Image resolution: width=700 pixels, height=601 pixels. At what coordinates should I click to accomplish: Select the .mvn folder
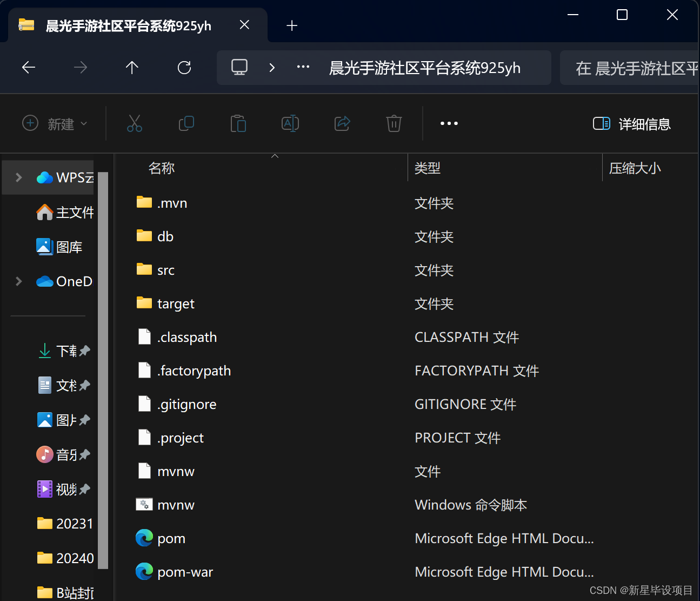coord(162,203)
